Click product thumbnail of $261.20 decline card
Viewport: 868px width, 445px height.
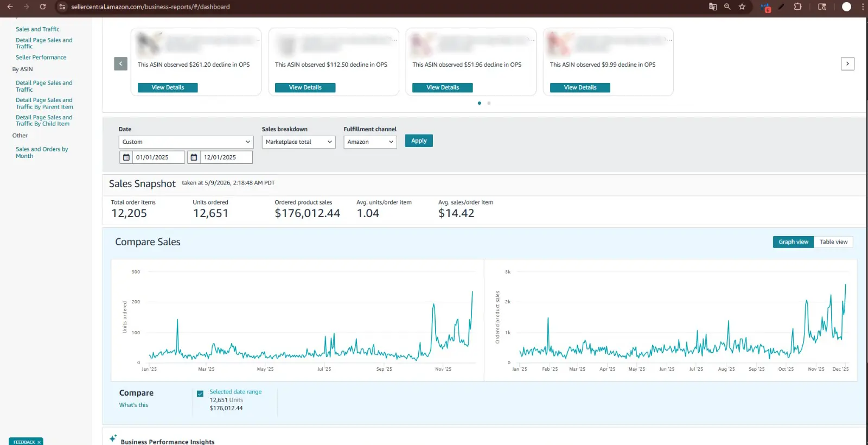149,43
